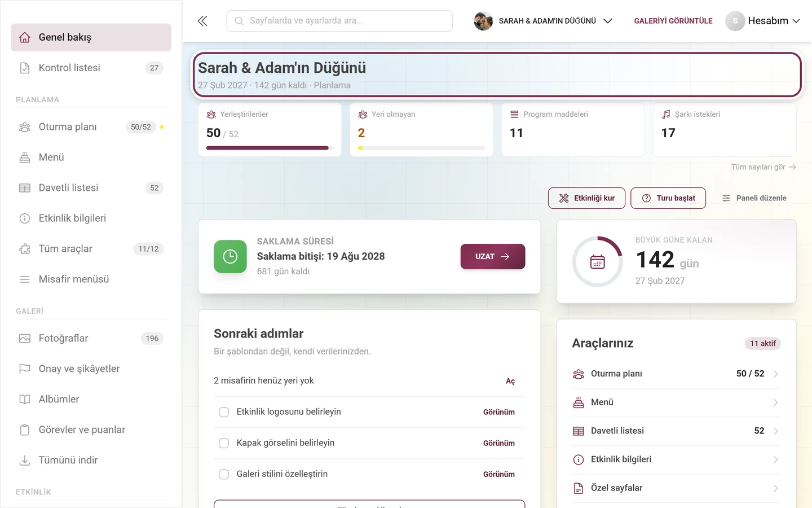Go to Oturma planı in the sidebar
Viewport: 812px width, 508px height.
pyautogui.click(x=91, y=127)
